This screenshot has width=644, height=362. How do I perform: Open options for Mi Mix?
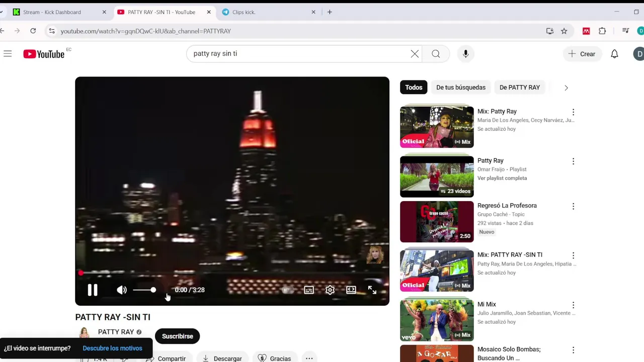573,305
